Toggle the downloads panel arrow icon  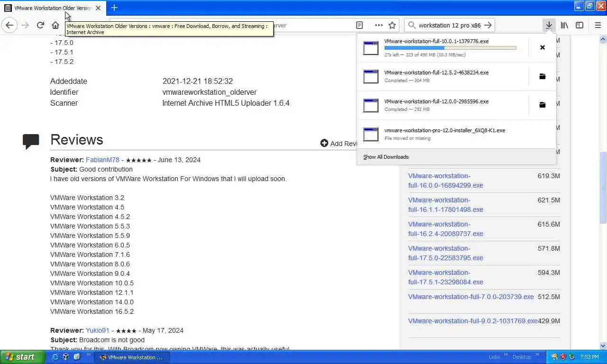[549, 25]
